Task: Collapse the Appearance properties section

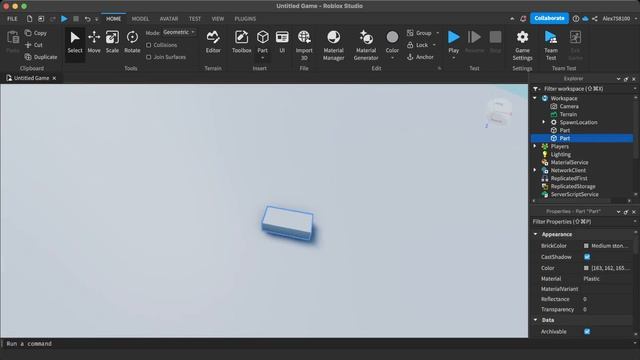Action: pyautogui.click(x=536, y=234)
